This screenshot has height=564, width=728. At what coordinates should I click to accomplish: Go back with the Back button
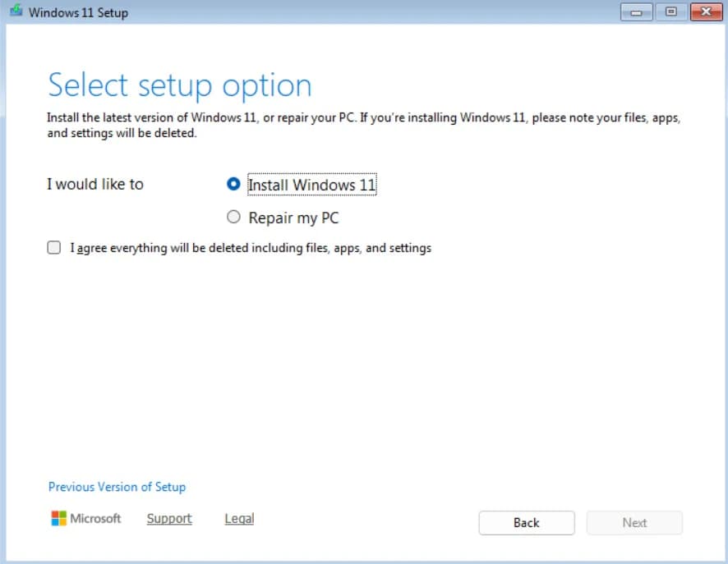(527, 523)
